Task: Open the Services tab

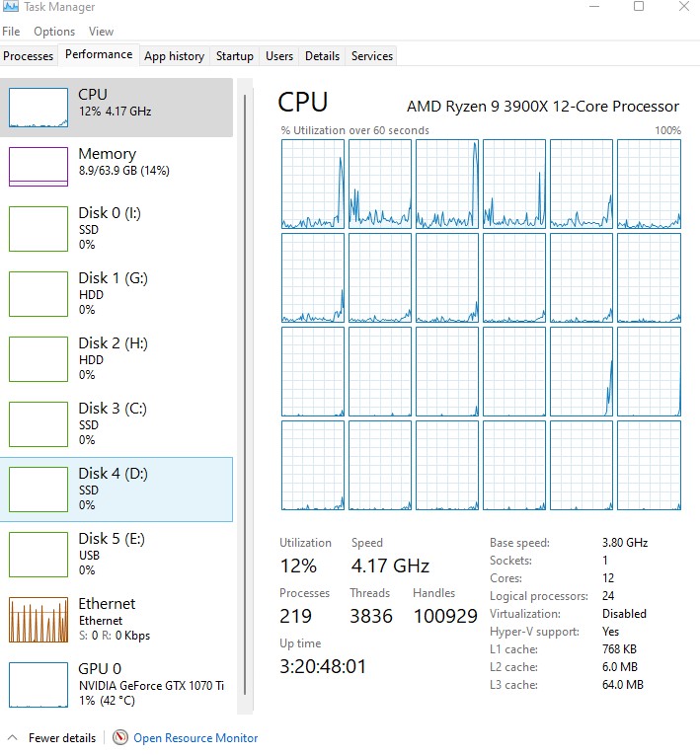Action: pos(371,56)
